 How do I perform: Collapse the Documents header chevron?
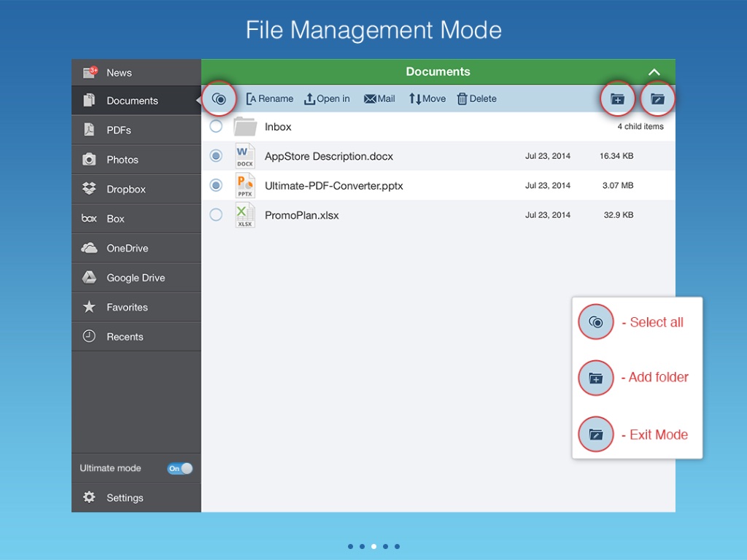[x=654, y=72]
